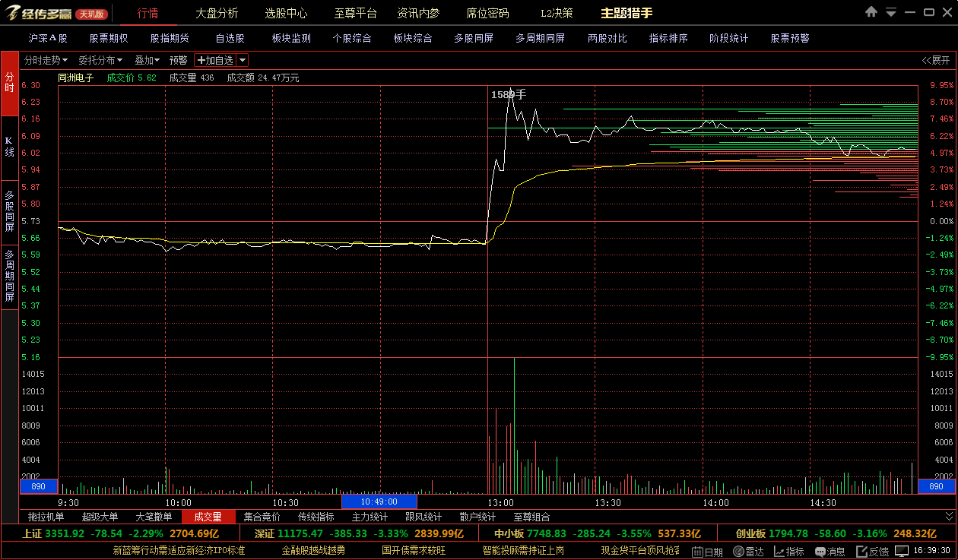958x560 pixels.
Task: Open the 日期 calendar icon in status bar
Action: tap(707, 552)
